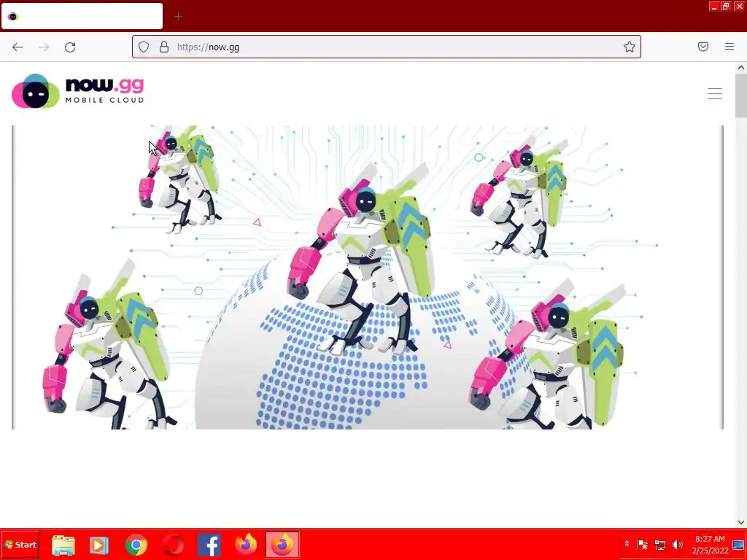Reload the now.gg page
The width and height of the screenshot is (747, 560).
(70, 47)
